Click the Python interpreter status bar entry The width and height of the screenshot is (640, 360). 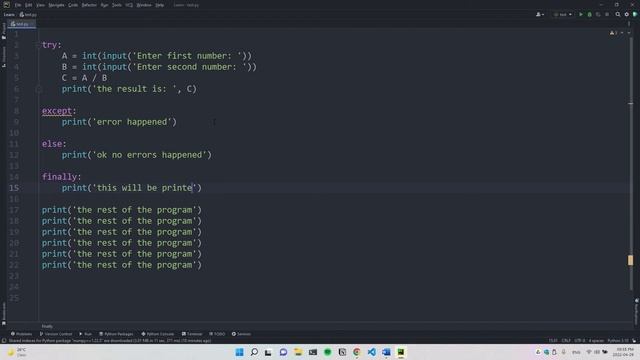(x=618, y=340)
